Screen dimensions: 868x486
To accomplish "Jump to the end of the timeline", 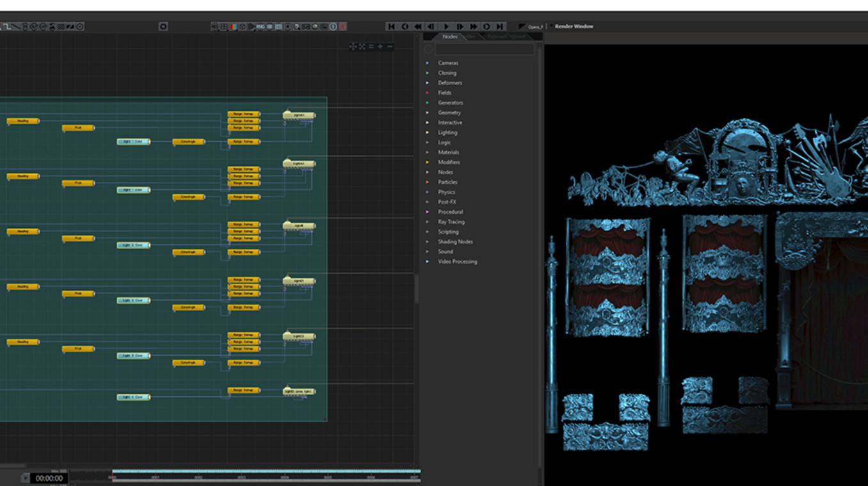I will pyautogui.click(x=500, y=26).
